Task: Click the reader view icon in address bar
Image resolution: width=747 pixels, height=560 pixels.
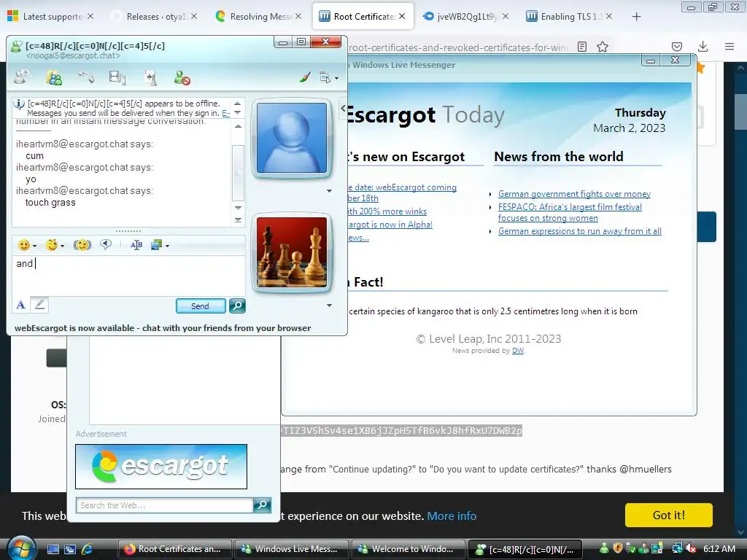Action: click(581, 47)
